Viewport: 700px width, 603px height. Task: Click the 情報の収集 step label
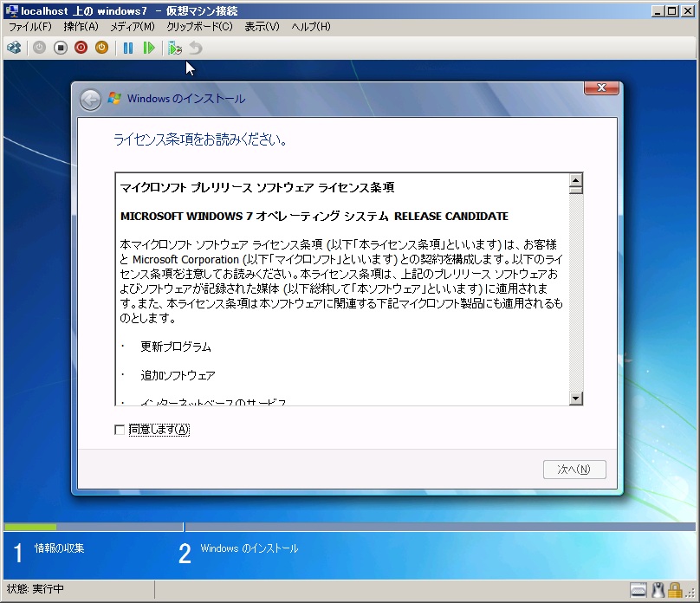[x=60, y=548]
